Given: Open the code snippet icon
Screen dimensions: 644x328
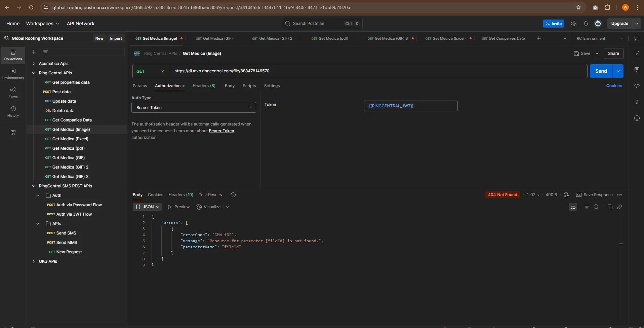Looking at the screenshot, I should pos(637,86).
